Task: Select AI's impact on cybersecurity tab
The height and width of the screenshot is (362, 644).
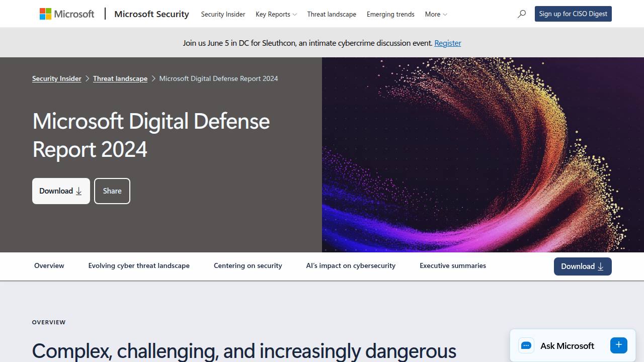Action: (351, 265)
